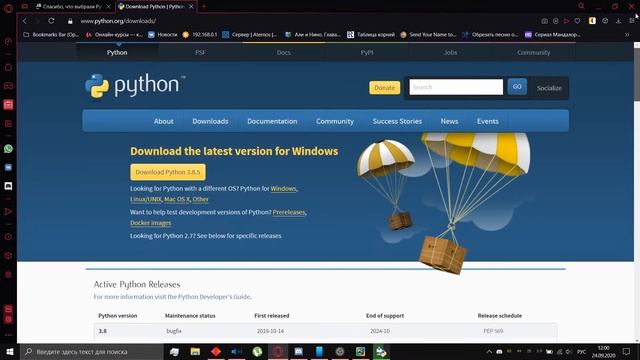Open the downloads arrow icon in toolbar
Viewport: 640px width, 360px height.
tap(618, 21)
